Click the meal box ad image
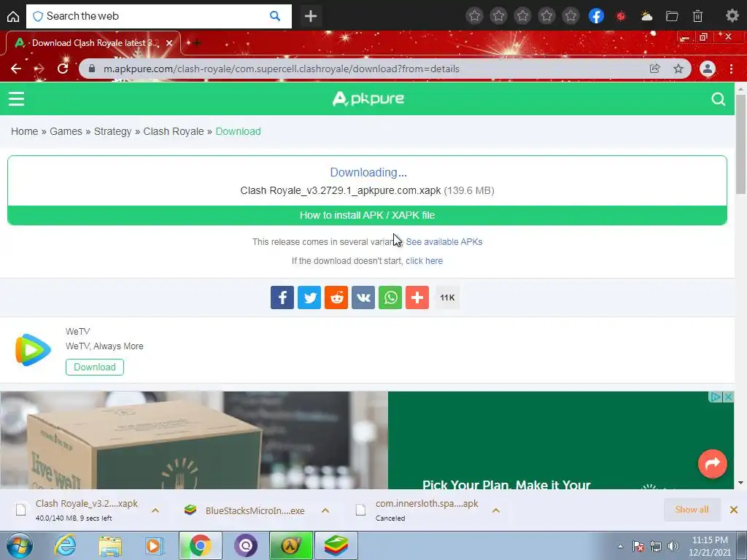This screenshot has height=560, width=747. click(x=194, y=440)
